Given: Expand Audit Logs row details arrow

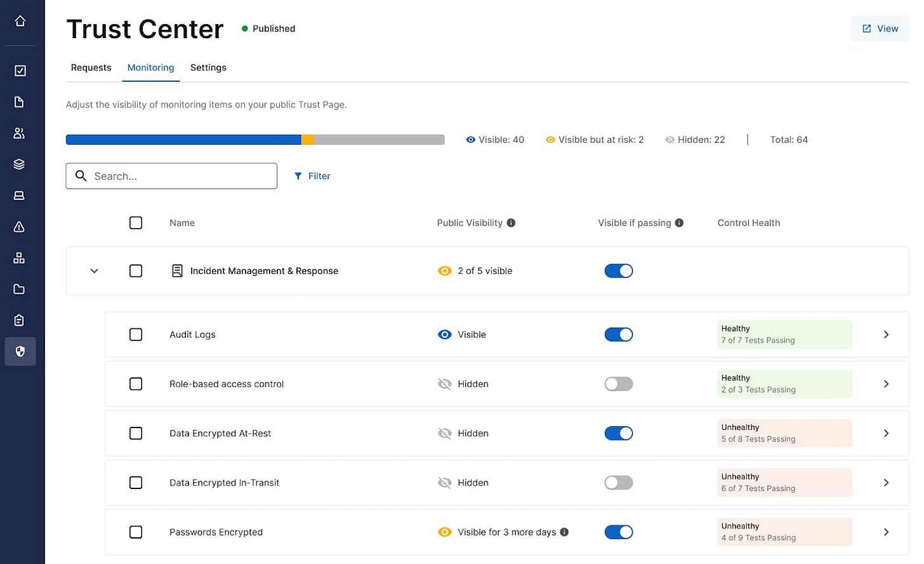Looking at the screenshot, I should 887,335.
